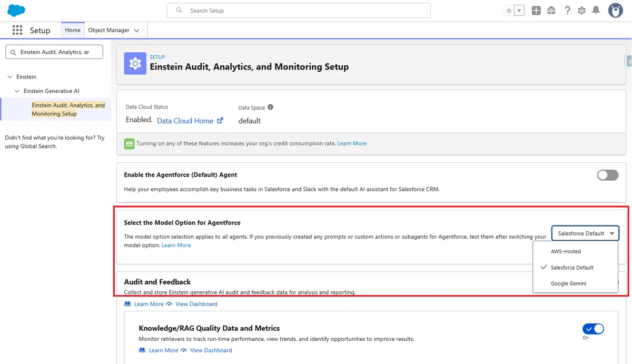Screen dimensions: 632x364
Task: Click Knowledge/RAG Quality Data and Metrics heading
Action: coord(209,328)
